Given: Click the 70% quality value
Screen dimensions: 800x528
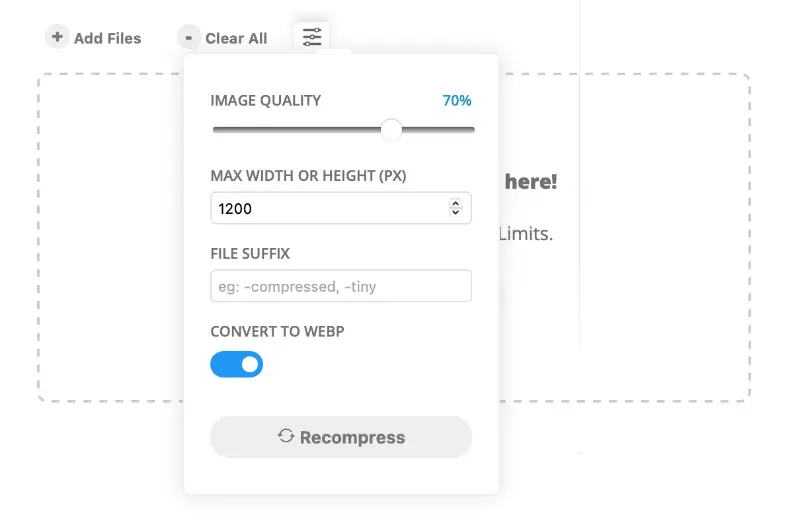Looking at the screenshot, I should 457,100.
